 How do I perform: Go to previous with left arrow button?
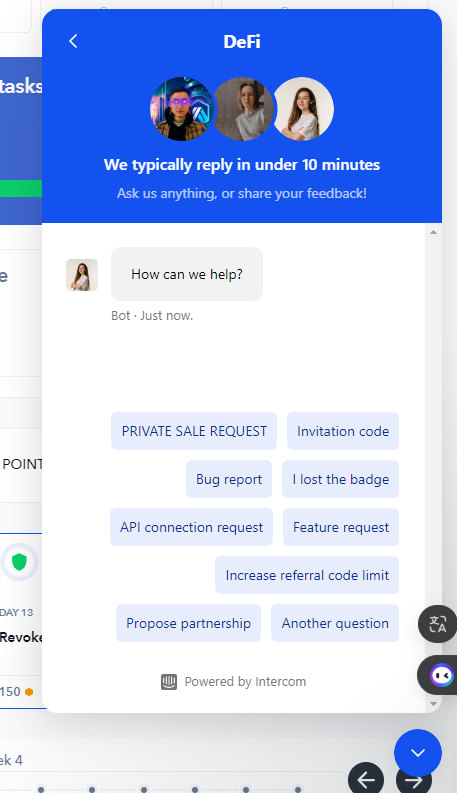click(x=365, y=779)
